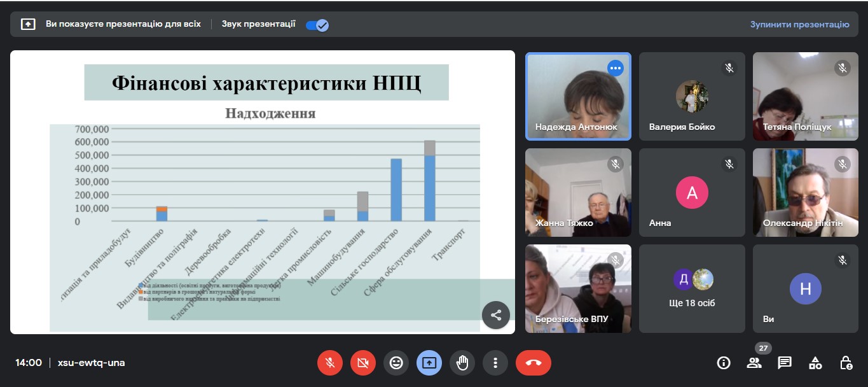Turn on the camera button
This screenshot has width=868, height=387.
coord(363,363)
